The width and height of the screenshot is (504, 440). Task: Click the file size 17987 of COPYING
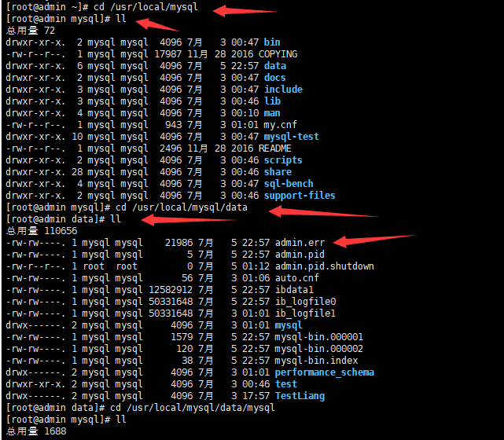(168, 54)
